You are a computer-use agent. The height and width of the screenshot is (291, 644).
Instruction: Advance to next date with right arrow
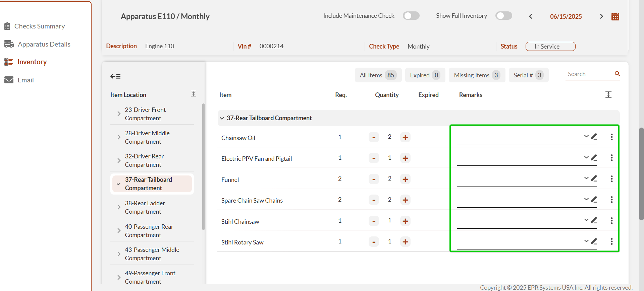[x=601, y=16]
